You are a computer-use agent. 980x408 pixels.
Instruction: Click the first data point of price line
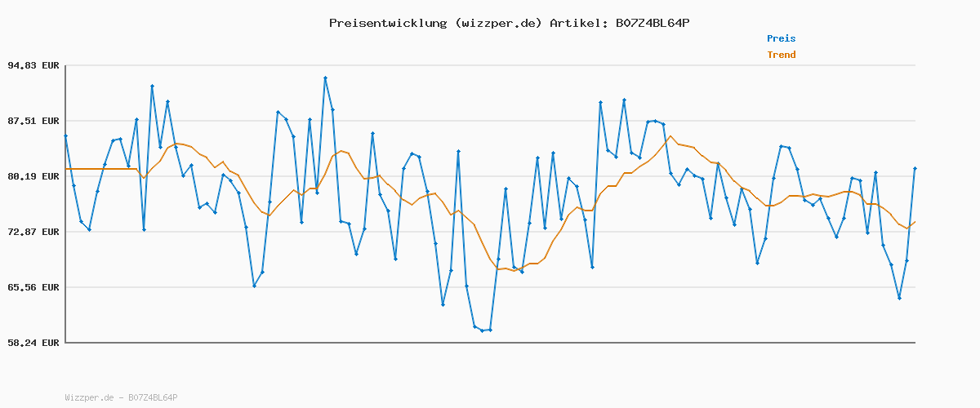(65, 135)
